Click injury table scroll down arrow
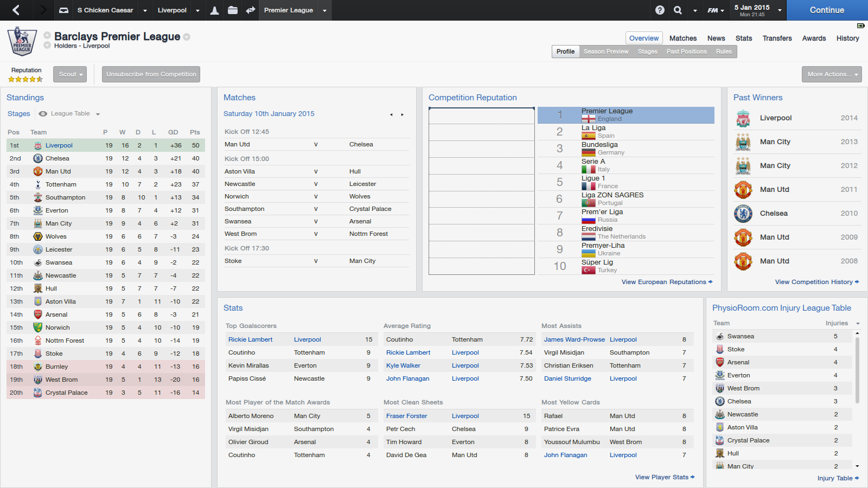The height and width of the screenshot is (488, 868). pyautogui.click(x=857, y=466)
